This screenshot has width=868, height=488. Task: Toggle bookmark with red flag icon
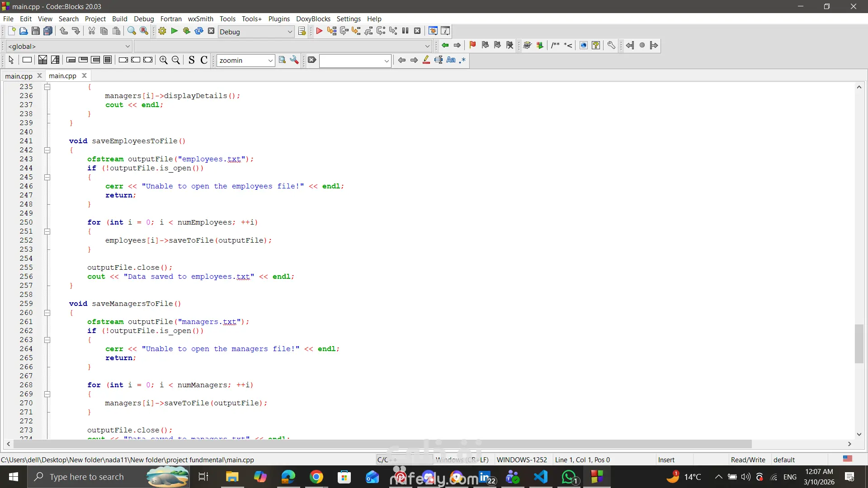pos(472,45)
